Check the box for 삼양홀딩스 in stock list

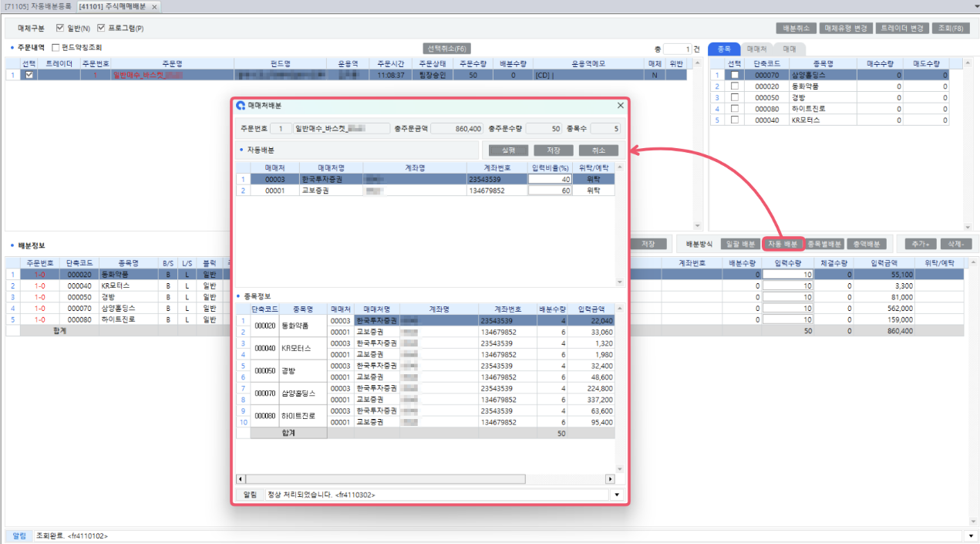coord(735,75)
